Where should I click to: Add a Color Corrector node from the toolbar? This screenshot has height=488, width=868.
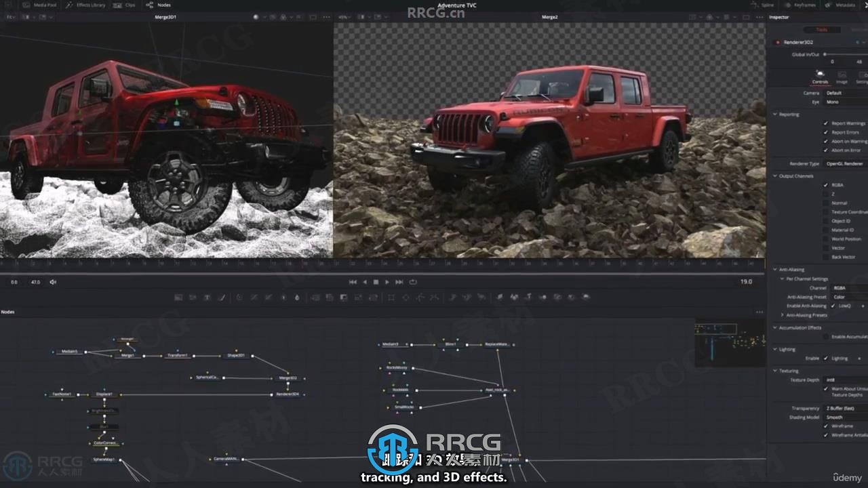click(x=239, y=297)
